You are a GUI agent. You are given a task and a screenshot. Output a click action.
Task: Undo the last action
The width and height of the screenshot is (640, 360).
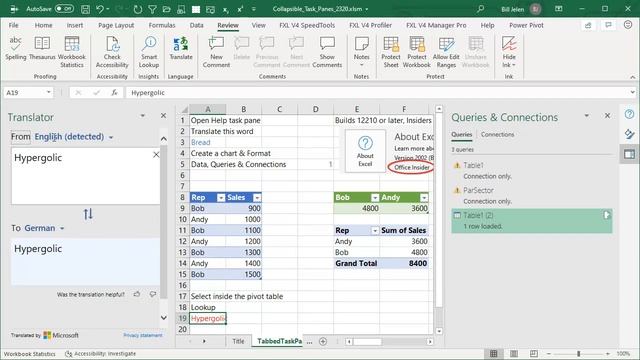click(x=100, y=9)
